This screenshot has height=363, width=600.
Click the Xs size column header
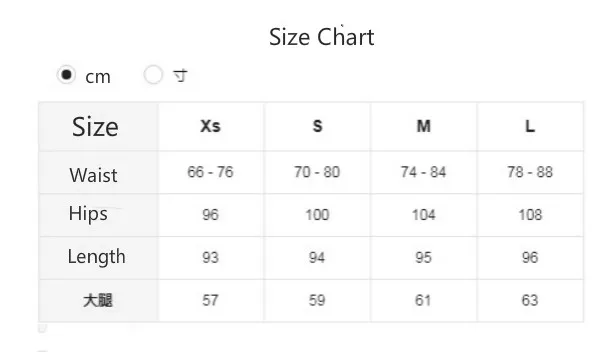click(x=210, y=126)
